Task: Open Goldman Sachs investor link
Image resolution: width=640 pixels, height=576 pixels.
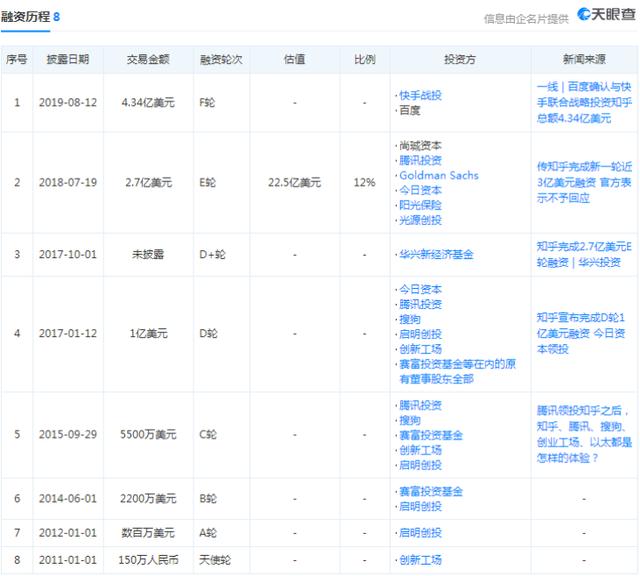Action: [439, 176]
